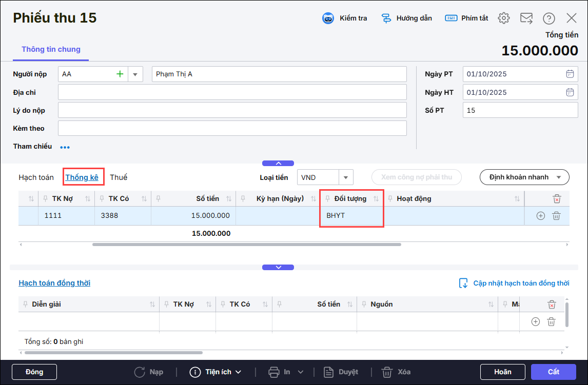Open the Loại tiền VND dropdown
The height and width of the screenshot is (385, 588).
346,177
